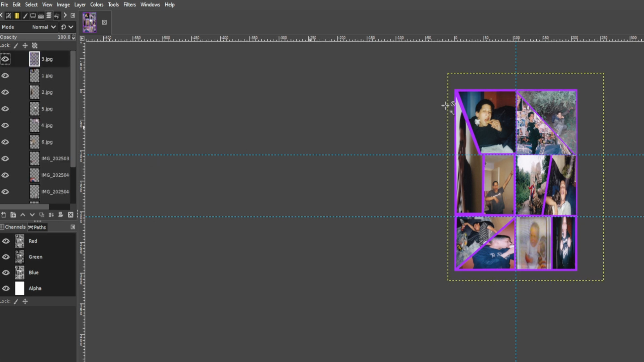Add a layer mask

click(x=61, y=215)
